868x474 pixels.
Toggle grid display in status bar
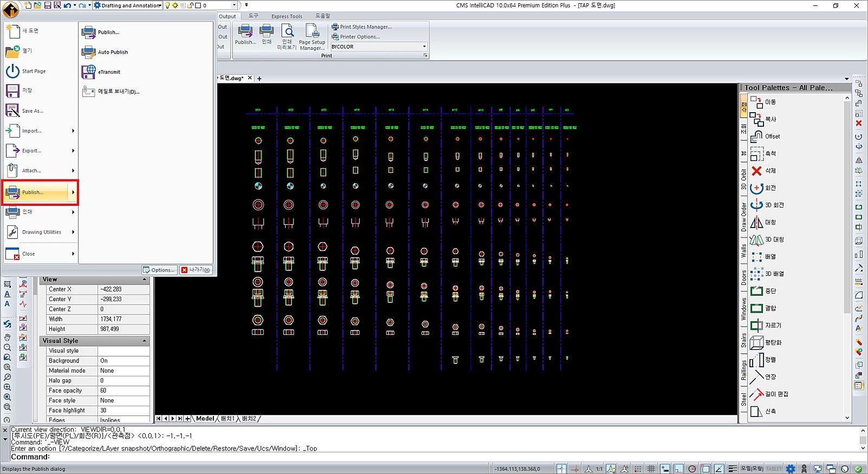tap(651, 469)
